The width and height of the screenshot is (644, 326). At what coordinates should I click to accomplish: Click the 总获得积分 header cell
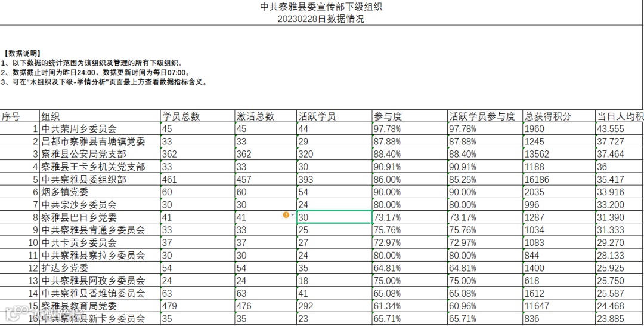point(559,116)
